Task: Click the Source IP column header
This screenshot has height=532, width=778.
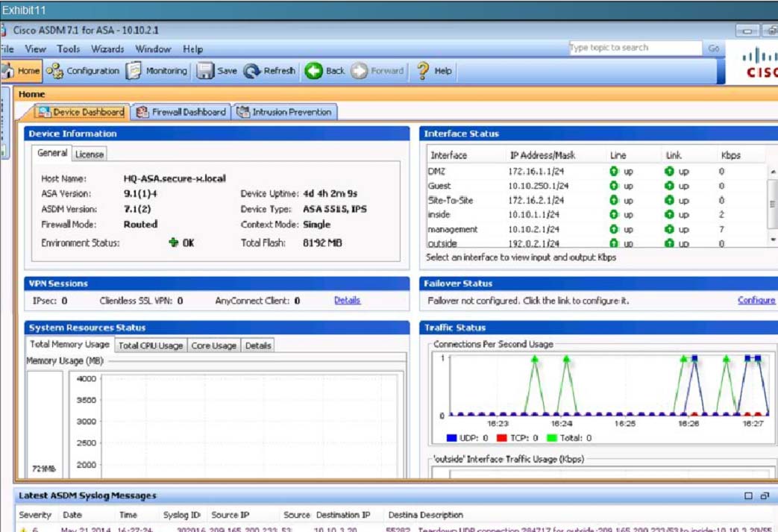Action: tap(230, 515)
